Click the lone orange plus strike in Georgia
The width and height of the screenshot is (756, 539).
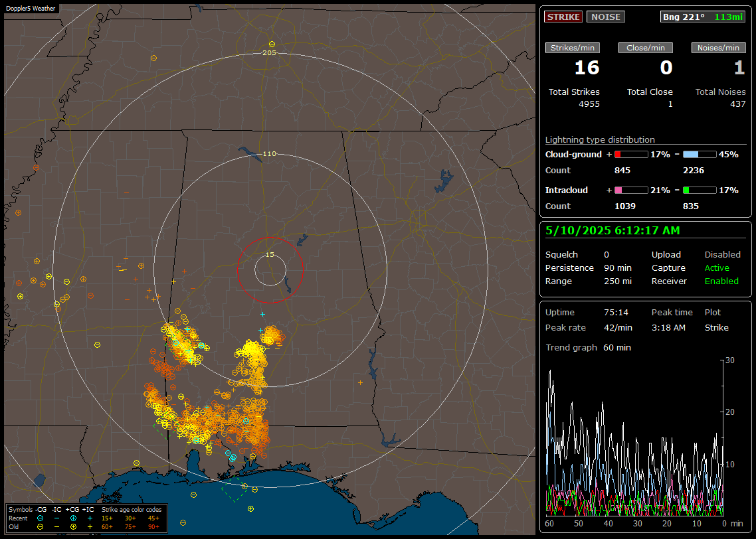(360, 382)
